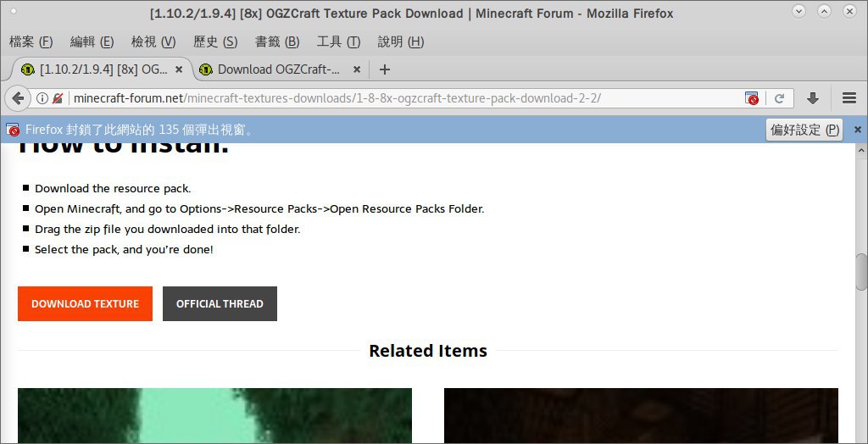Click the Firefox 封鎖了此網站的 135 個彈出視窗 message
This screenshot has height=444, width=868.
point(140,130)
